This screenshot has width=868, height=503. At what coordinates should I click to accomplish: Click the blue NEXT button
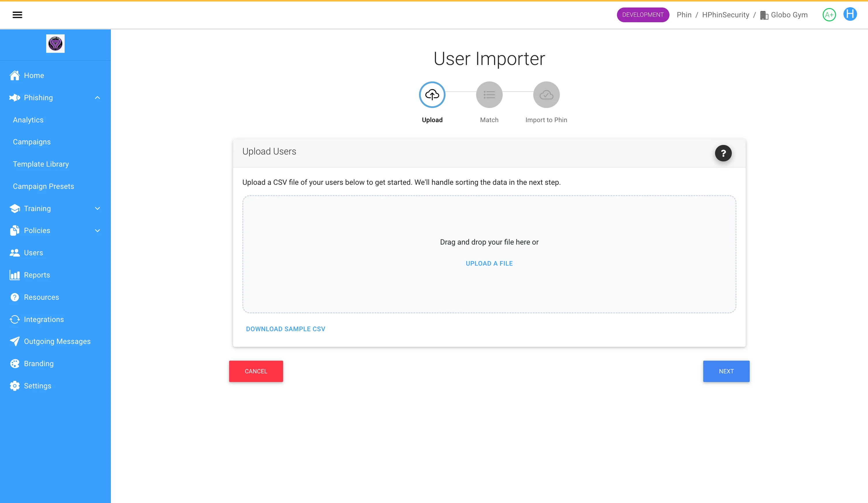point(726,371)
